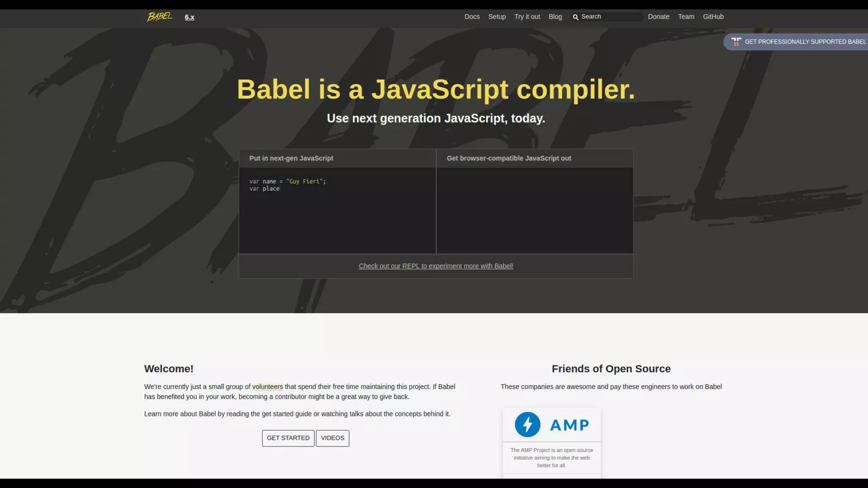
Task: Go to Setup page
Action: coord(497,17)
